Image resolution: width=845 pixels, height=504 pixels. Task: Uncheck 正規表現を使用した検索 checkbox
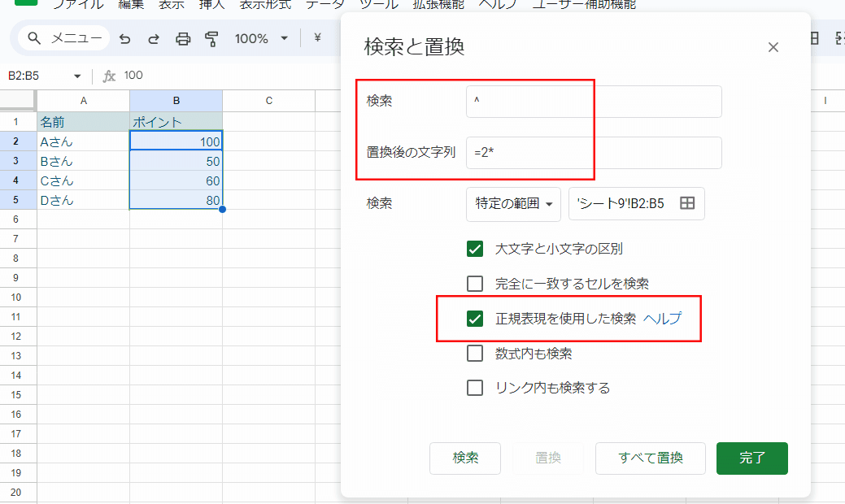[475, 318]
